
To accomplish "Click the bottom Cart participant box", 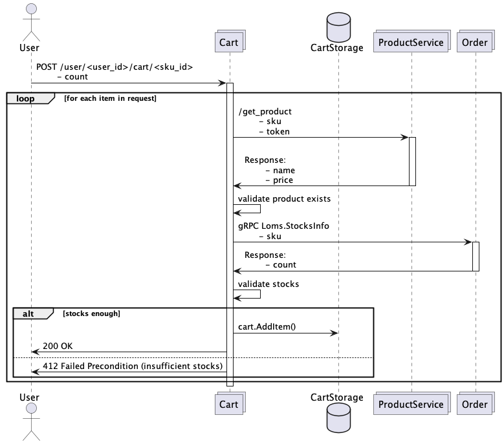I will click(229, 405).
